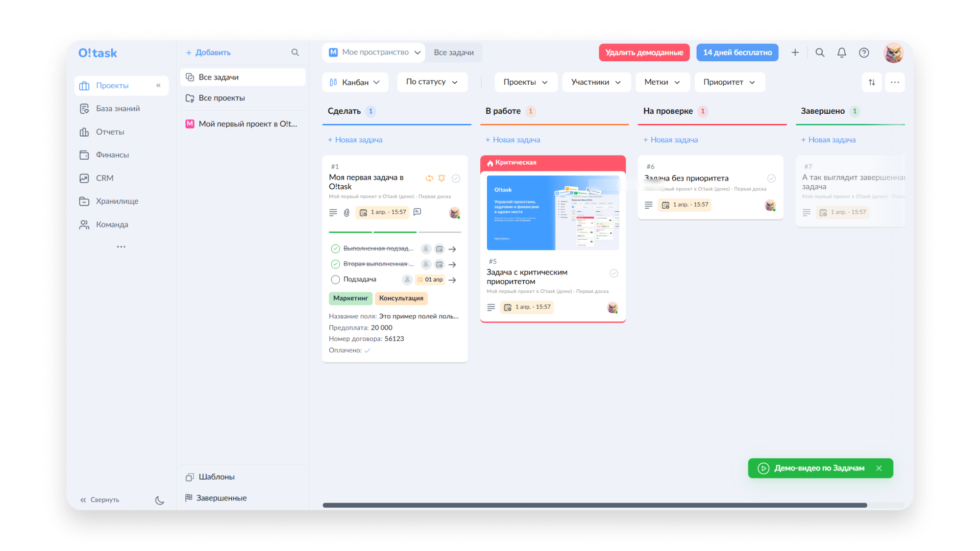
Task: Mark 'Подзадача' subtask as complete
Action: pyautogui.click(x=335, y=280)
